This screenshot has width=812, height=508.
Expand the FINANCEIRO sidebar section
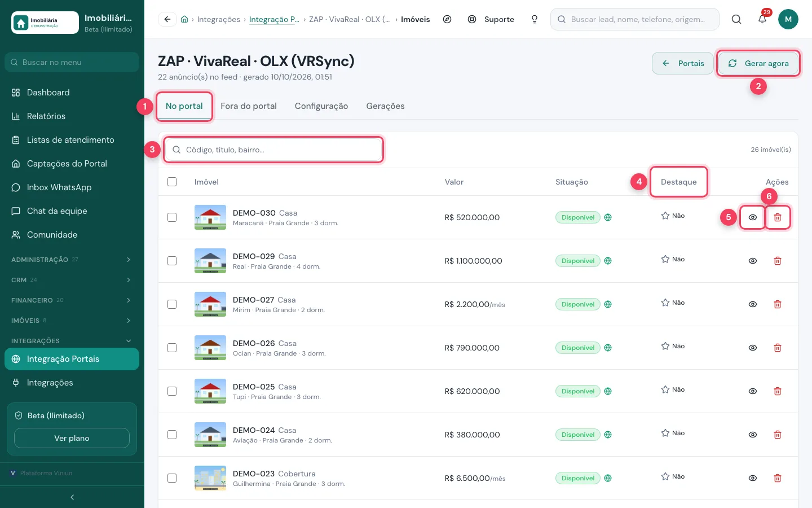tap(72, 300)
